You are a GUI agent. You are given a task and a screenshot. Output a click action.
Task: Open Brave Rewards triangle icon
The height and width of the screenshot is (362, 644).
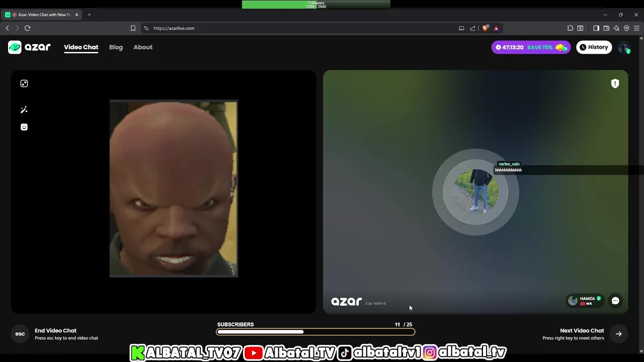point(496,28)
